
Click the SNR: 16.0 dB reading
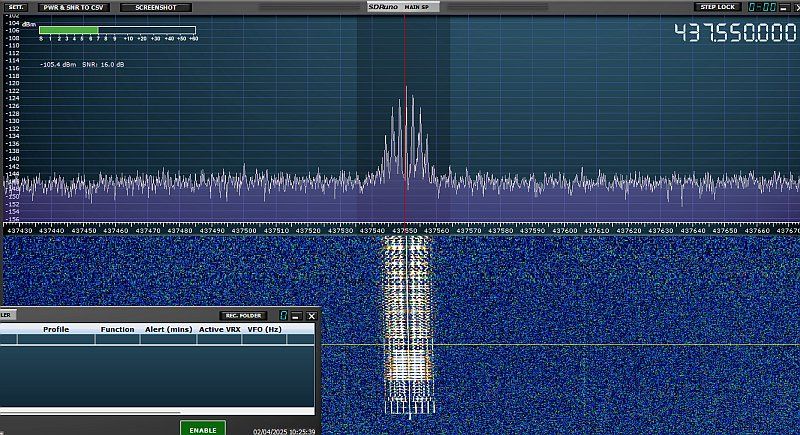tap(104, 65)
